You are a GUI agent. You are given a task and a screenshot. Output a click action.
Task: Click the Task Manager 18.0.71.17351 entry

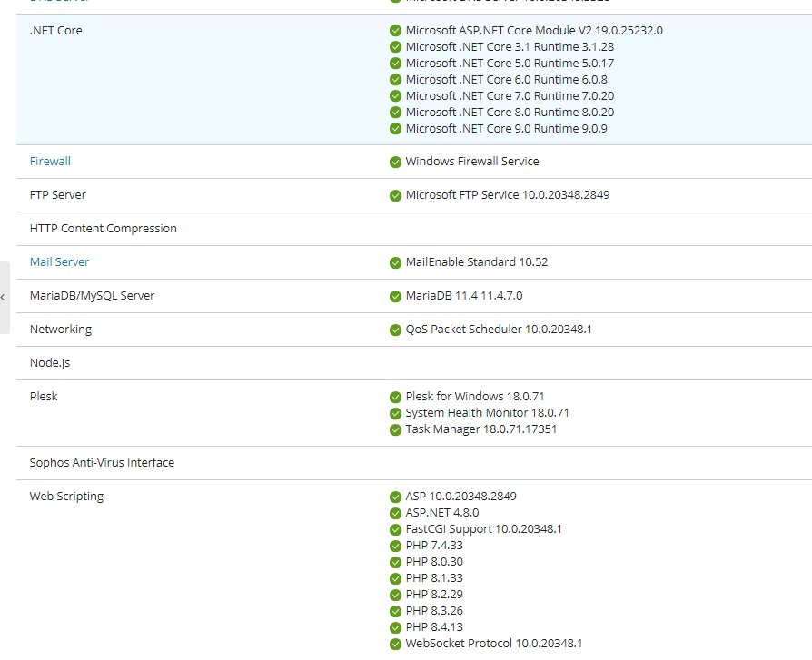(x=480, y=429)
